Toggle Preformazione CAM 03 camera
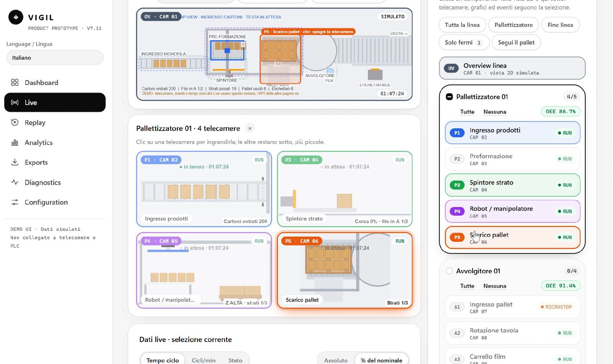This screenshot has height=364, width=613. tap(513, 159)
